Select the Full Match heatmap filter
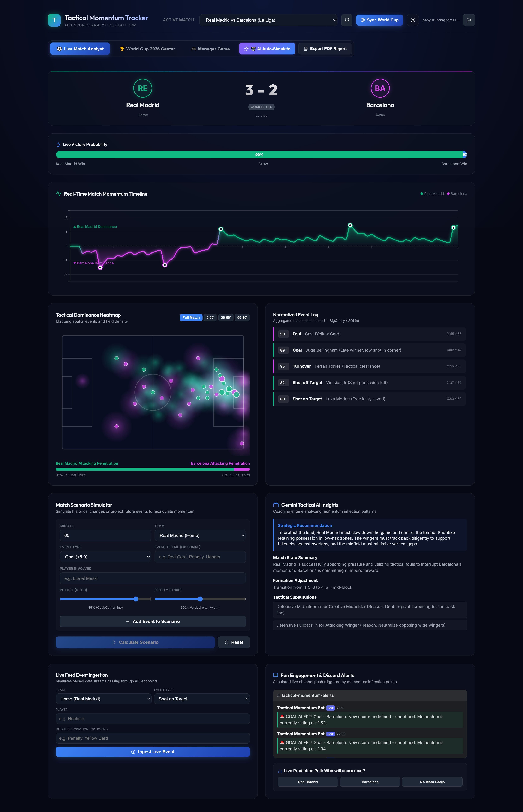 click(x=191, y=318)
